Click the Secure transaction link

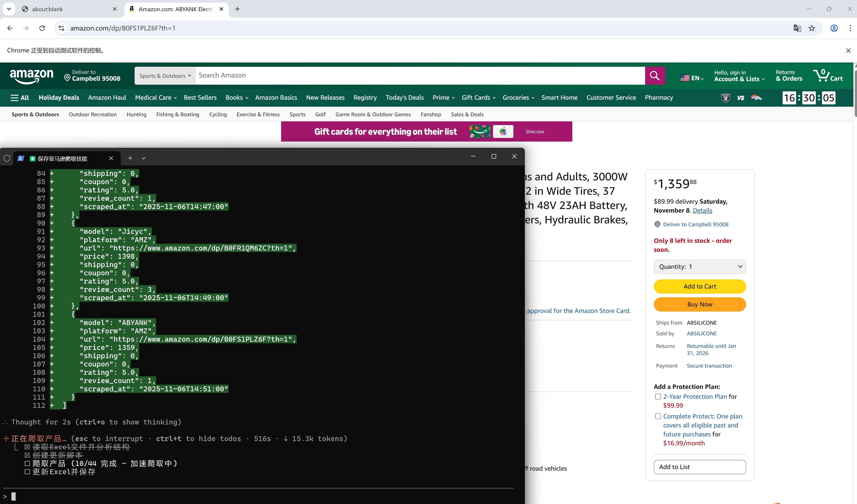(709, 366)
